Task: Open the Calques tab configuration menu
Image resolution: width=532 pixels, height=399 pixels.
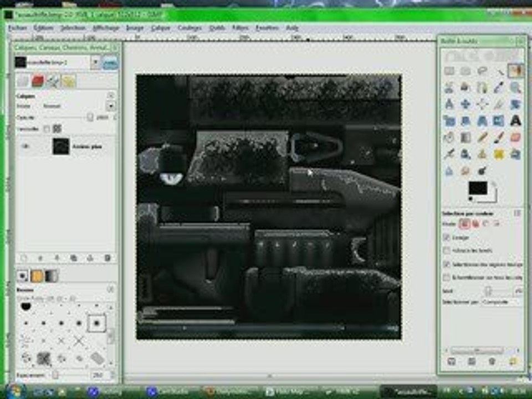Action: pyautogui.click(x=111, y=95)
